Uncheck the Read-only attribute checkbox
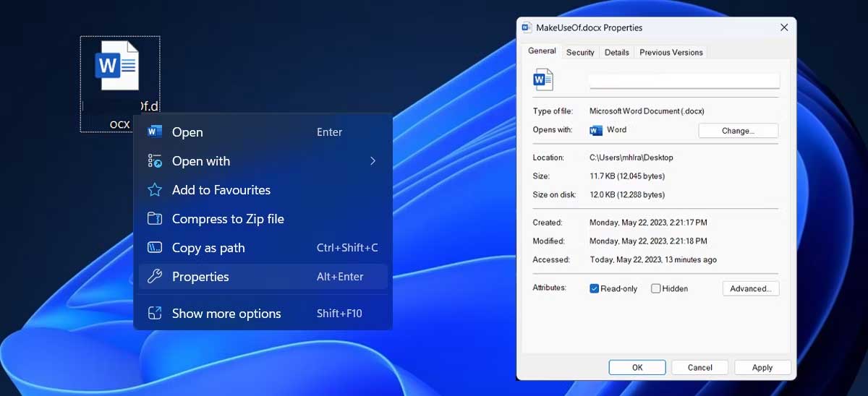868x396 pixels. (595, 288)
